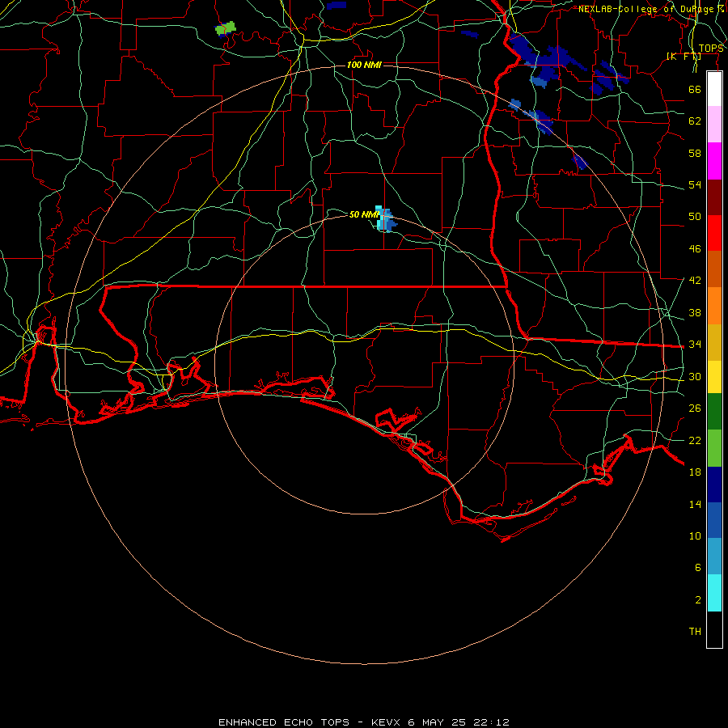Screen dimensions: 728x728
Task: Click the 2 legend value
Action: (x=698, y=600)
